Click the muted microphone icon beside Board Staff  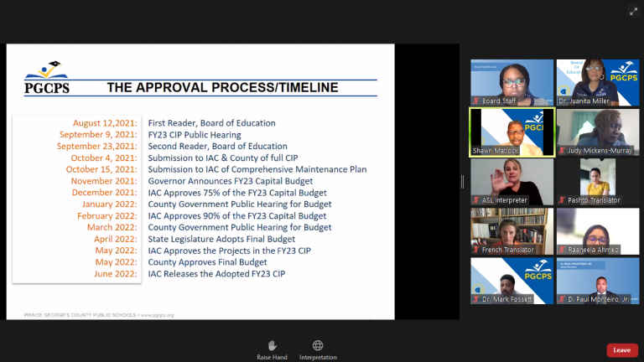click(476, 101)
